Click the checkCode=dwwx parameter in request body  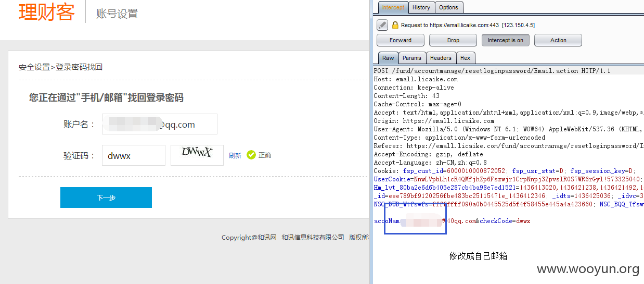(x=505, y=221)
